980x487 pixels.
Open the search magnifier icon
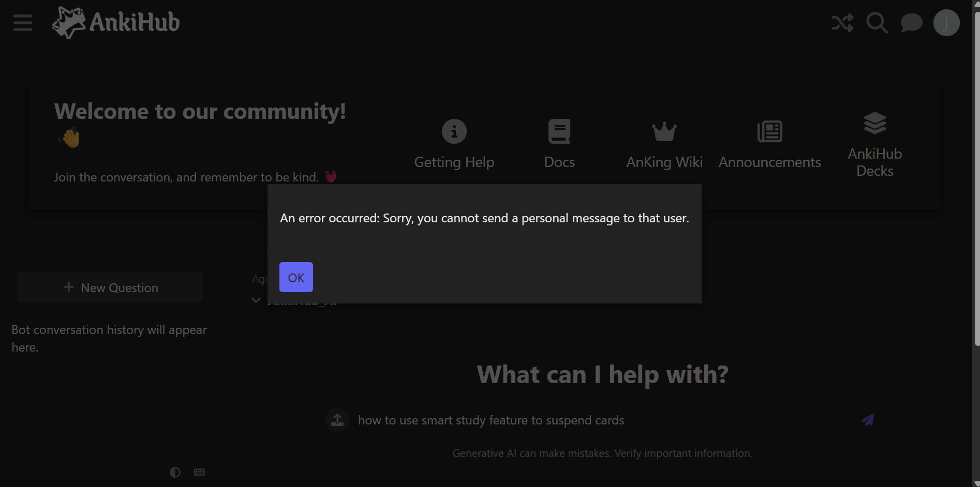[x=877, y=23]
